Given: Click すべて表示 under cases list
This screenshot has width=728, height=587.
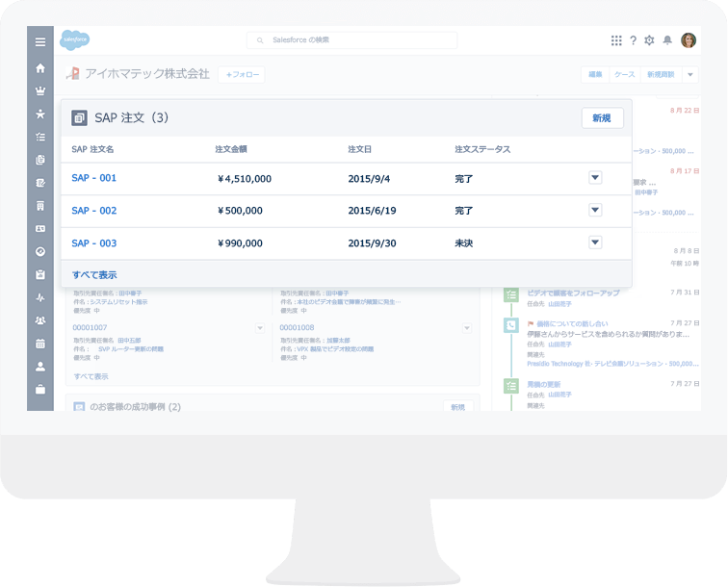Looking at the screenshot, I should click(x=91, y=376).
